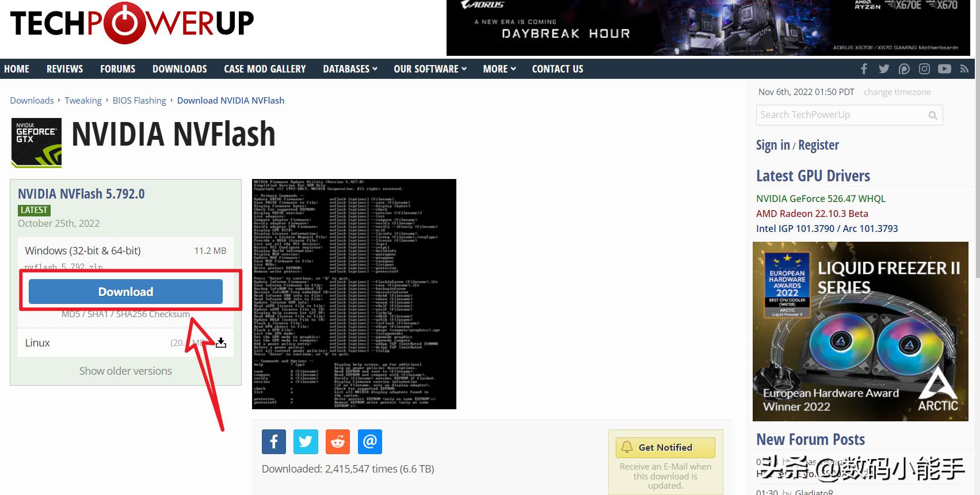This screenshot has width=980, height=495.
Task: Open the Aorus Daybreak Hour banner ad
Action: pos(708,28)
